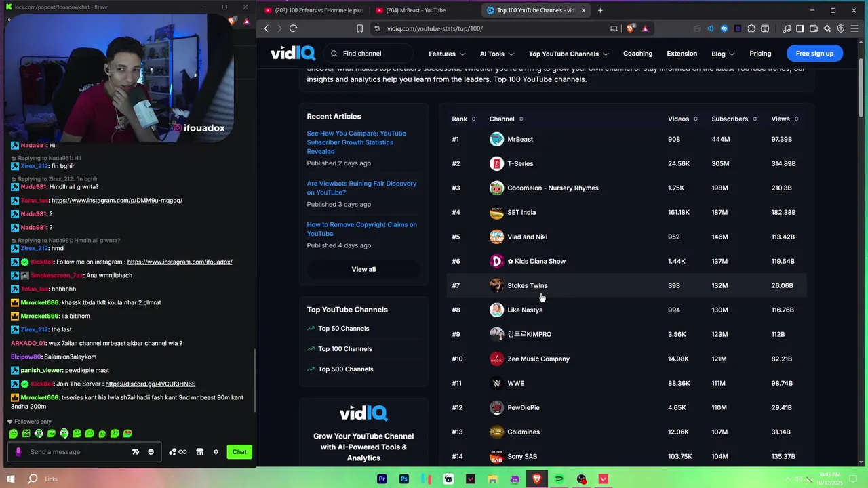Image resolution: width=868 pixels, height=488 pixels.
Task: Click browser address bar URL
Action: [x=435, y=28]
